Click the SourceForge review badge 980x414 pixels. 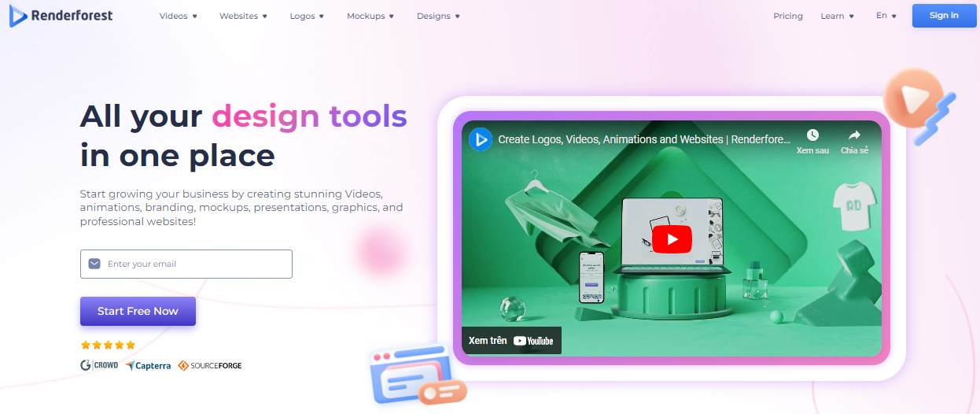tap(210, 365)
